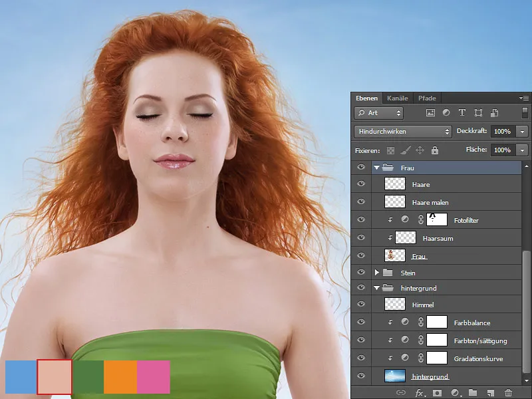532x399 pixels.
Task: Click the Deckkraft 100% value field
Action: point(503,131)
